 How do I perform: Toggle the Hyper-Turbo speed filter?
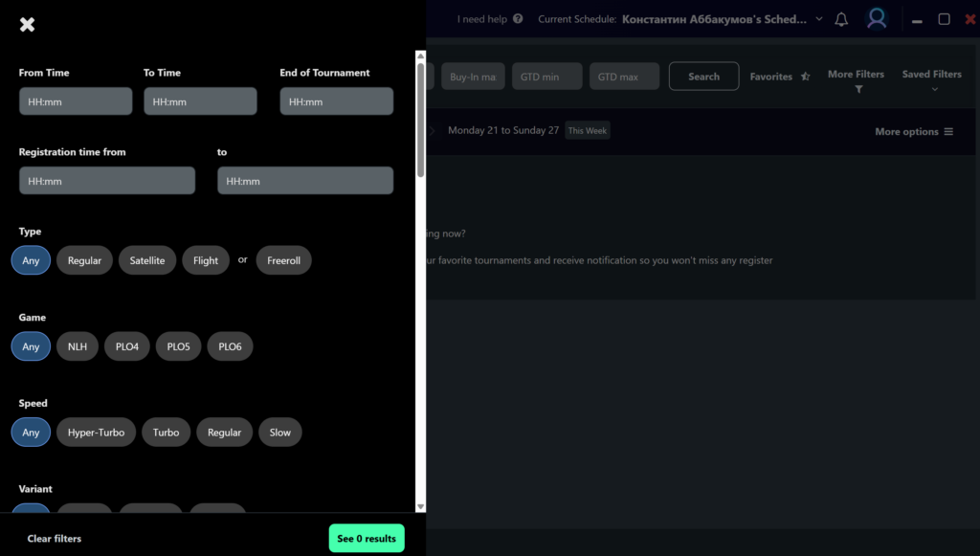tap(97, 433)
